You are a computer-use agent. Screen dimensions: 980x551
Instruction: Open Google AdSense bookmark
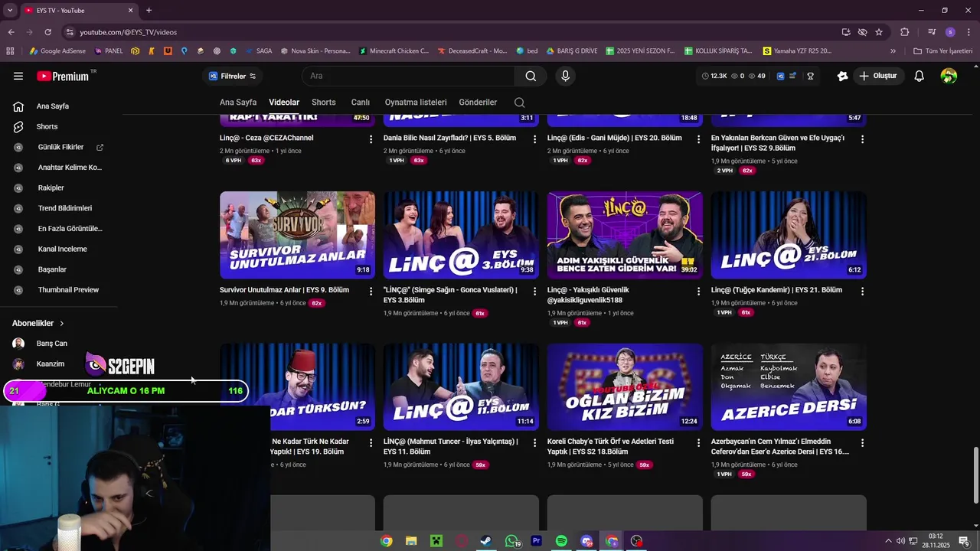coord(57,51)
